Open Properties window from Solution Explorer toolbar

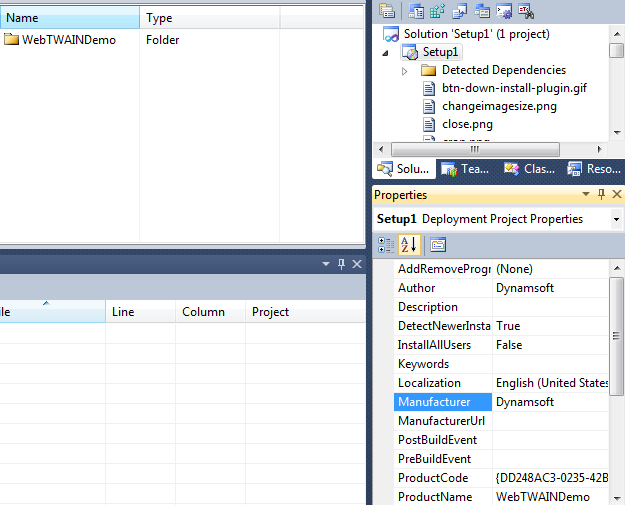(x=387, y=12)
